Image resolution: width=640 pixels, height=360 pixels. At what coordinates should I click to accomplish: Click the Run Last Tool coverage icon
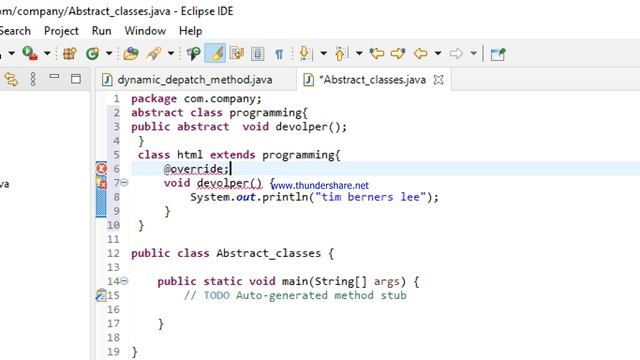click(x=30, y=53)
